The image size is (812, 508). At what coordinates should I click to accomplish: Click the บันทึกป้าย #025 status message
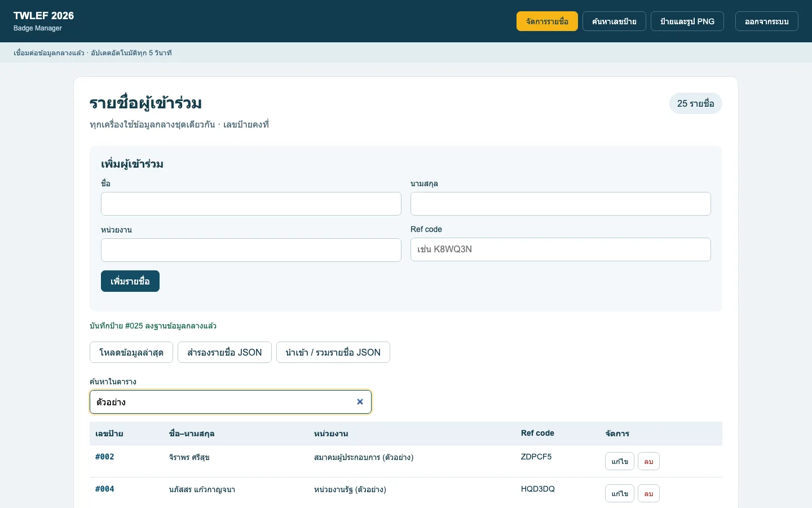coord(153,326)
